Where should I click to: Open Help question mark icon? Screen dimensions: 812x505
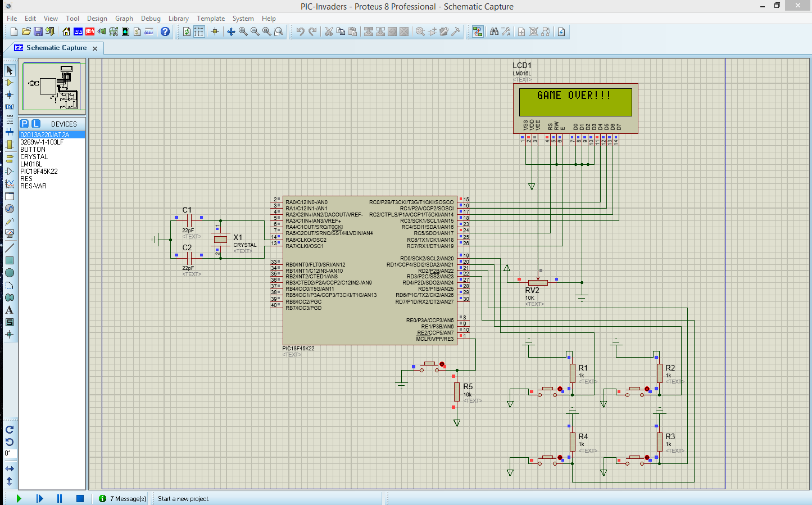(x=165, y=31)
